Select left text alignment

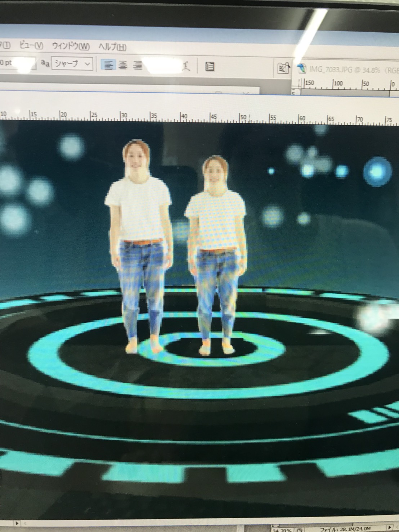(x=109, y=65)
